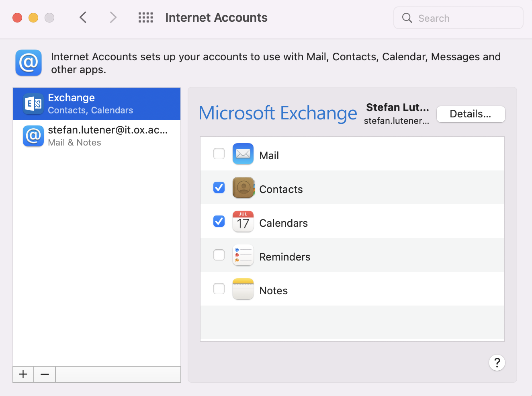Click the Mail app icon
The height and width of the screenshot is (396, 532).
(243, 154)
